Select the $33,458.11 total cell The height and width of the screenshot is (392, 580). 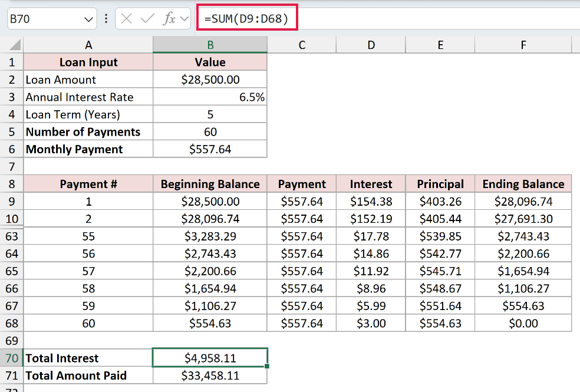coord(210,375)
